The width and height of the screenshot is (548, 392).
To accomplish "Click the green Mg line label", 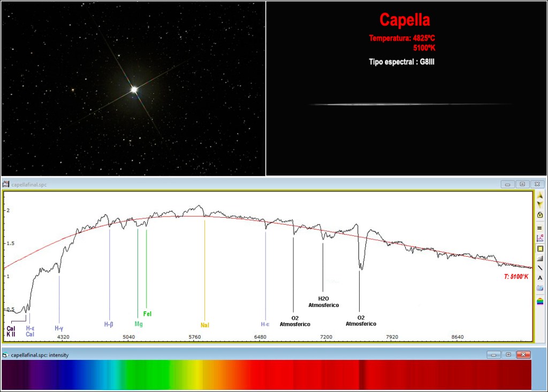I will tap(139, 324).
